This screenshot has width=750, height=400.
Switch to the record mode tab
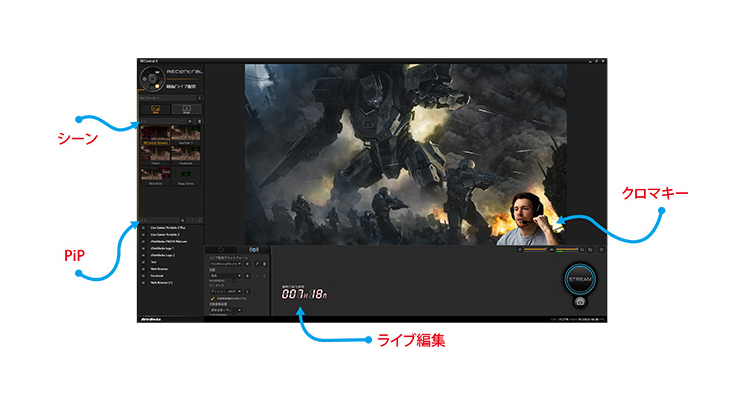pyautogui.click(x=221, y=250)
